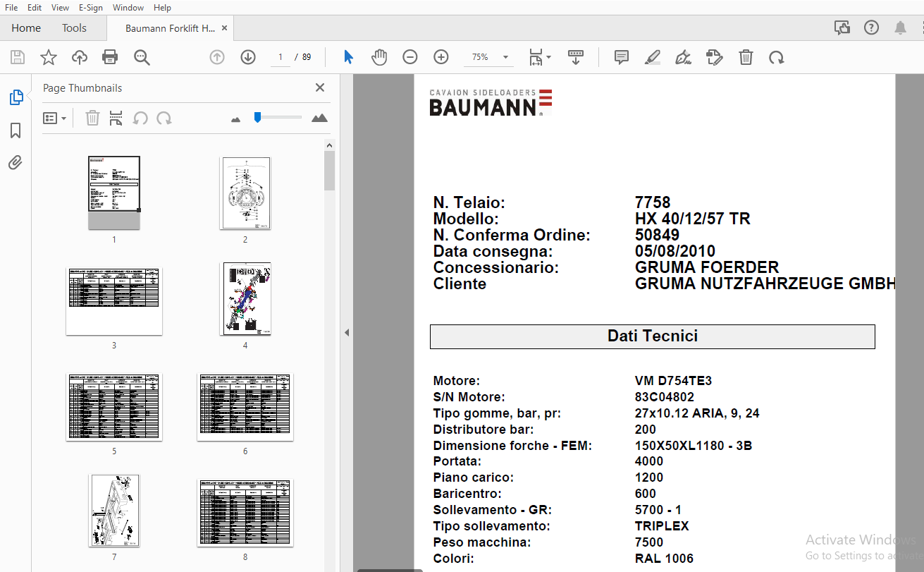
Task: Select the Baumann Forklift document tab
Action: pyautogui.click(x=170, y=28)
